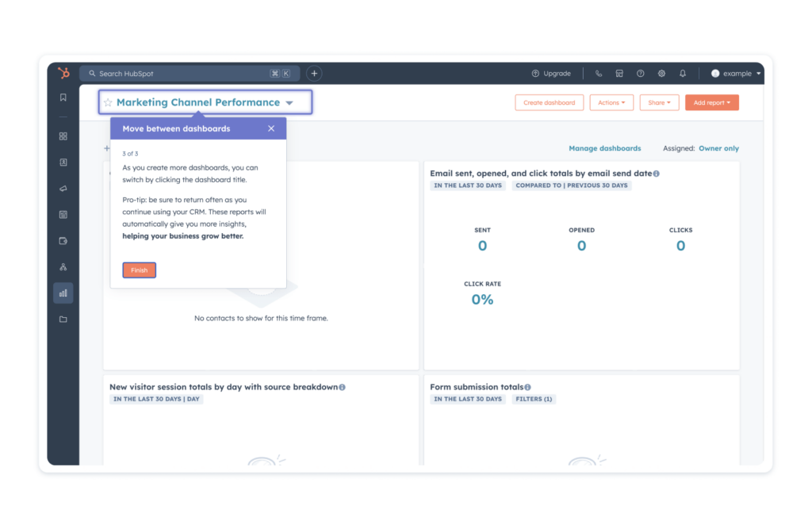The width and height of the screenshot is (812, 528).
Task: Click the quick create plus button
Action: pyautogui.click(x=314, y=74)
